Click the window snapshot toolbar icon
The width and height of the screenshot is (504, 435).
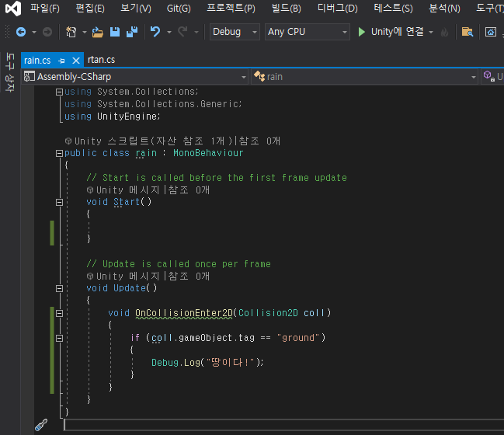coord(491,32)
